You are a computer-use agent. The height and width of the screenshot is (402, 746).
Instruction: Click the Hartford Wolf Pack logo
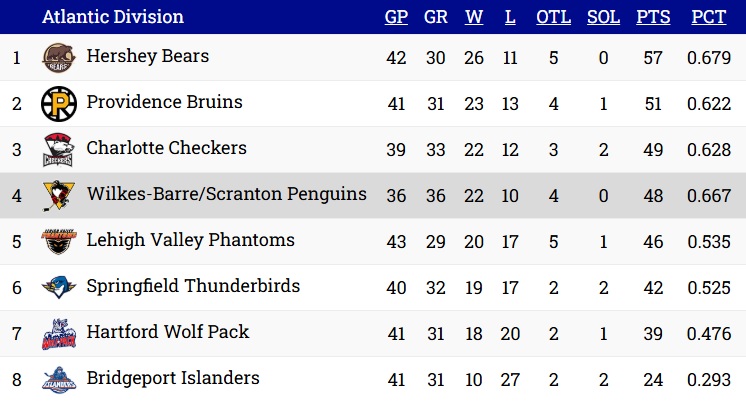tap(59, 333)
